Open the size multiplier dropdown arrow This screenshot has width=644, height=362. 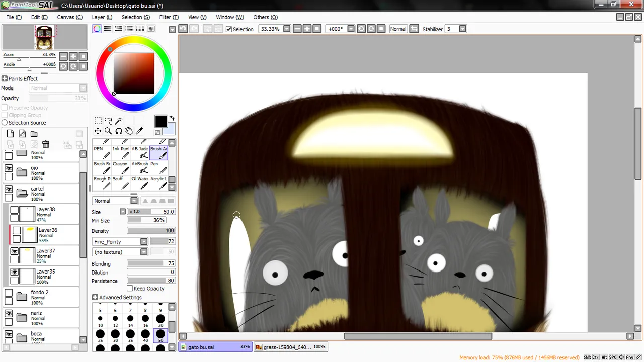[x=123, y=212]
